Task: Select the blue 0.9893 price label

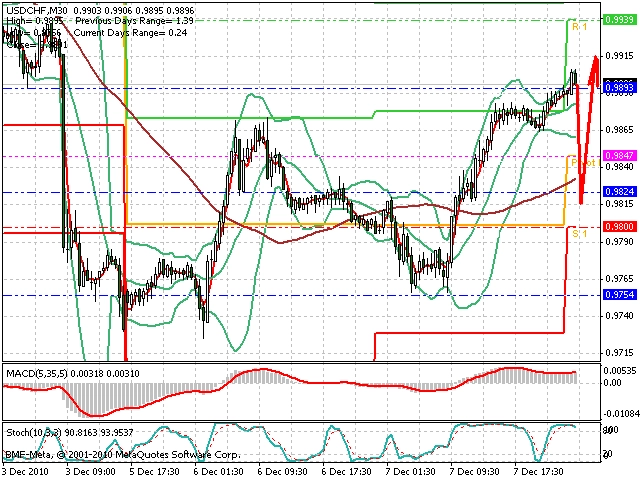Action: click(x=620, y=87)
